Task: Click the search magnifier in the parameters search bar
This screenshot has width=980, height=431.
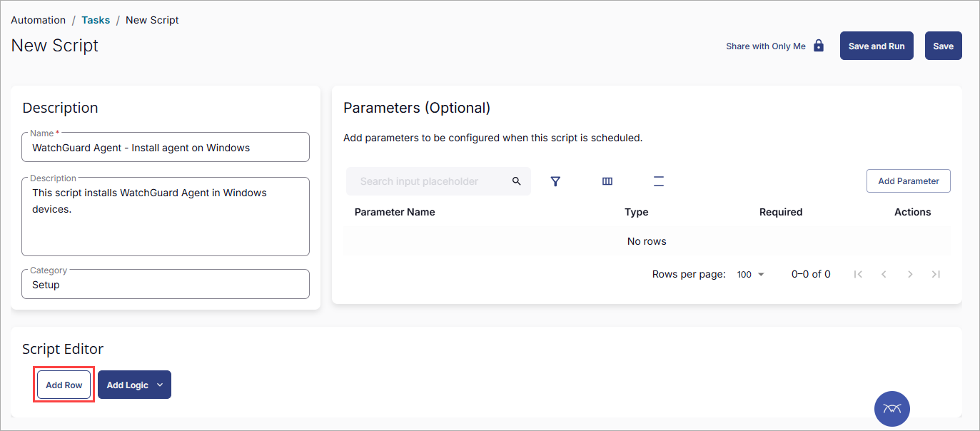Action: coord(516,181)
